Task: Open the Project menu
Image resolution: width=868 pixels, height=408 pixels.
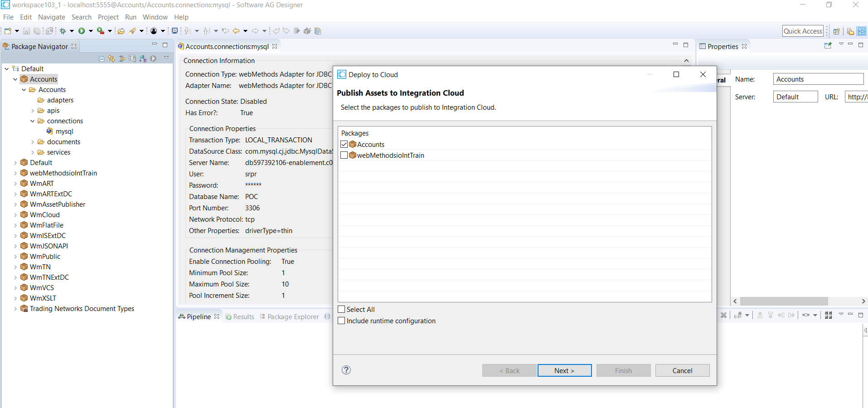Action: tap(108, 17)
